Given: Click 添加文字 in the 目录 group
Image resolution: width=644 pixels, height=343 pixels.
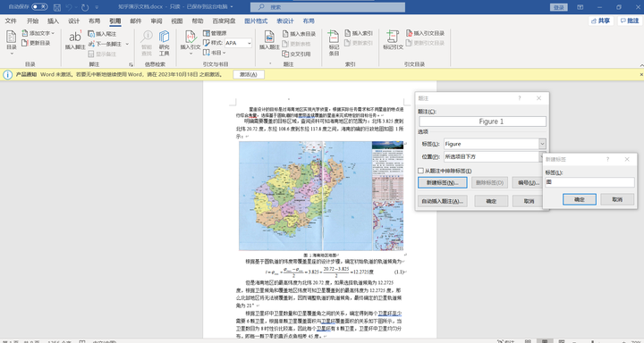Looking at the screenshot, I should (38, 33).
